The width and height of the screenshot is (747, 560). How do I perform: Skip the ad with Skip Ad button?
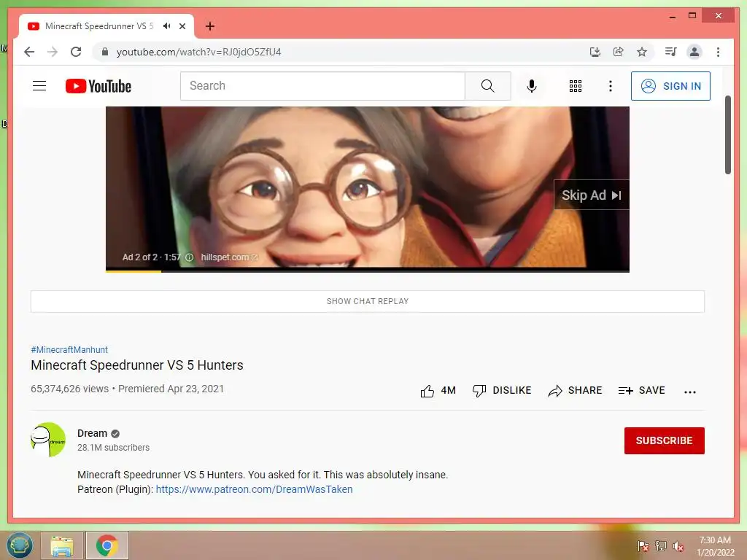pos(591,195)
